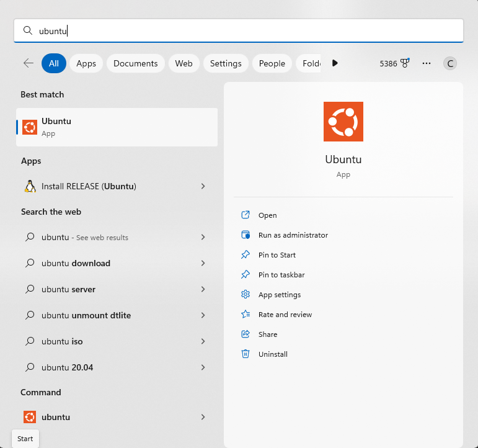Expand chevron for 'ubuntu download'

pos(203,263)
